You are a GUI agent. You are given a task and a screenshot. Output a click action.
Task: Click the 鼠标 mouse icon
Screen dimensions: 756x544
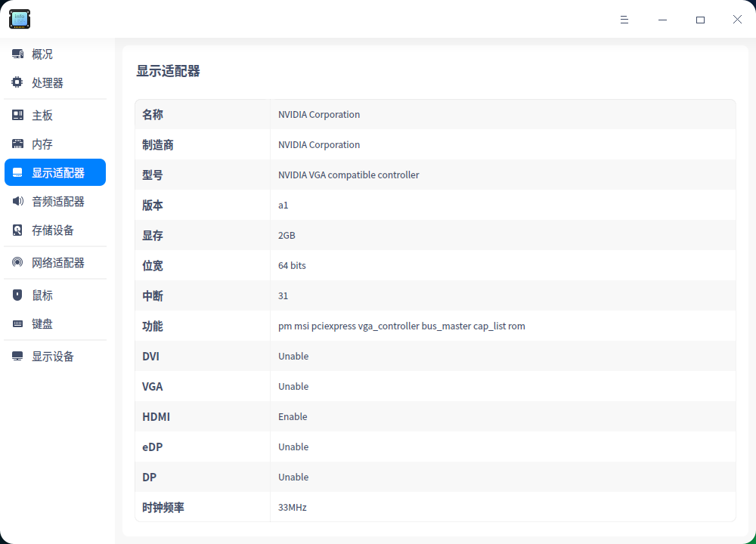(x=18, y=295)
